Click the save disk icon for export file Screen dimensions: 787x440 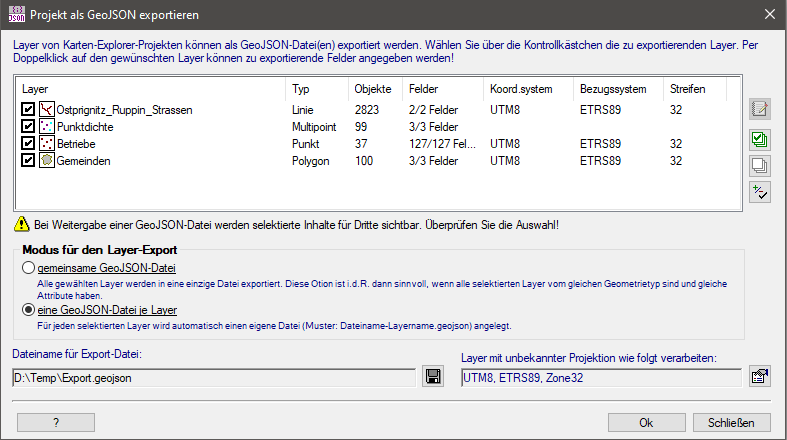(433, 376)
